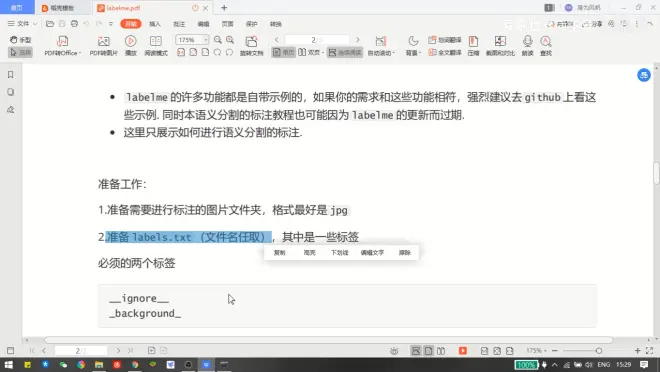Open the 截图和对比 screenshot compare tool
This screenshot has height=372, width=660.
click(x=500, y=46)
